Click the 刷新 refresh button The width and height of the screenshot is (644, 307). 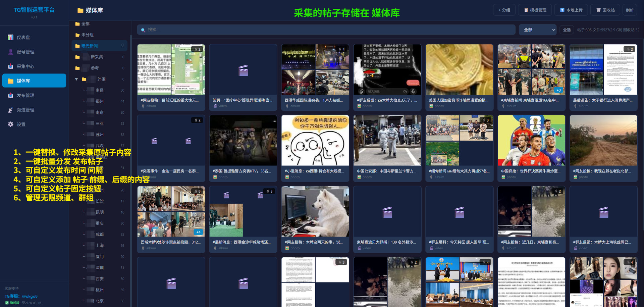(630, 10)
